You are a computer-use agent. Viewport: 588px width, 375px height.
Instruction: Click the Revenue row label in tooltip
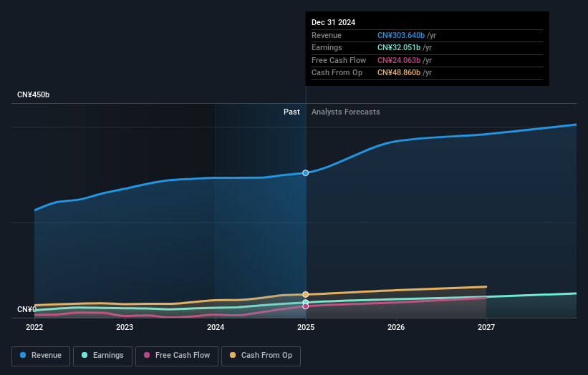pos(327,35)
